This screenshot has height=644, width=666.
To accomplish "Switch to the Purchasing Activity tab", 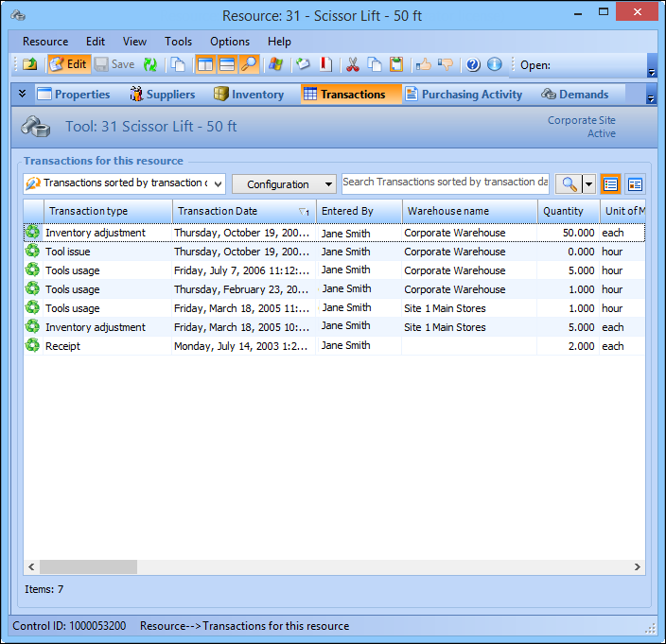I will (464, 95).
